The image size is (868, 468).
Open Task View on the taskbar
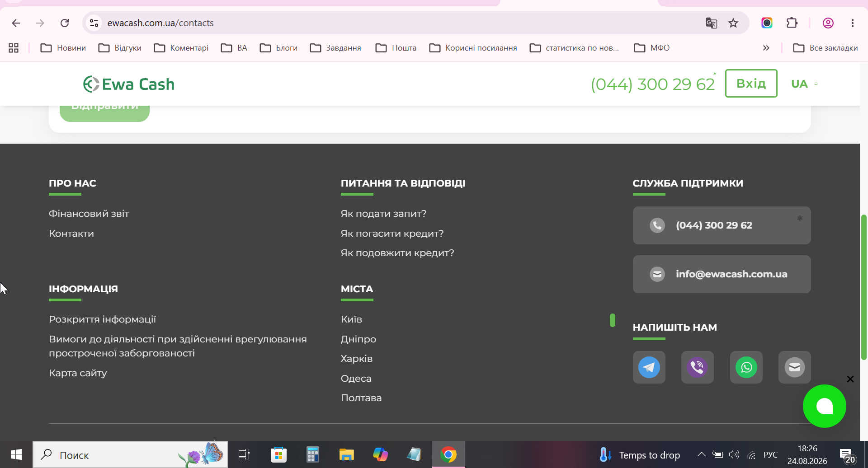[x=244, y=454]
